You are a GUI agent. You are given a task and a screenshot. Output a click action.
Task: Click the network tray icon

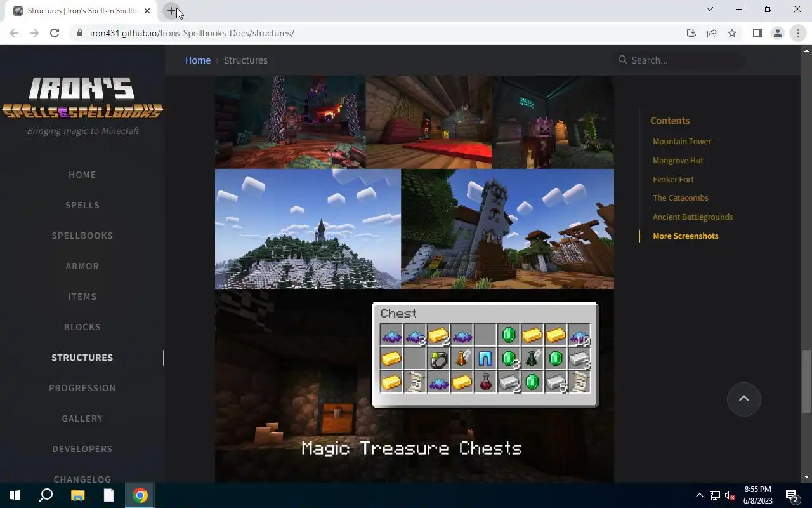tap(715, 495)
